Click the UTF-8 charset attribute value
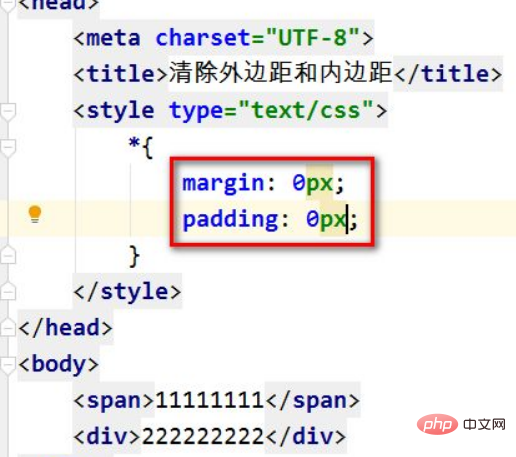 pyautogui.click(x=313, y=38)
